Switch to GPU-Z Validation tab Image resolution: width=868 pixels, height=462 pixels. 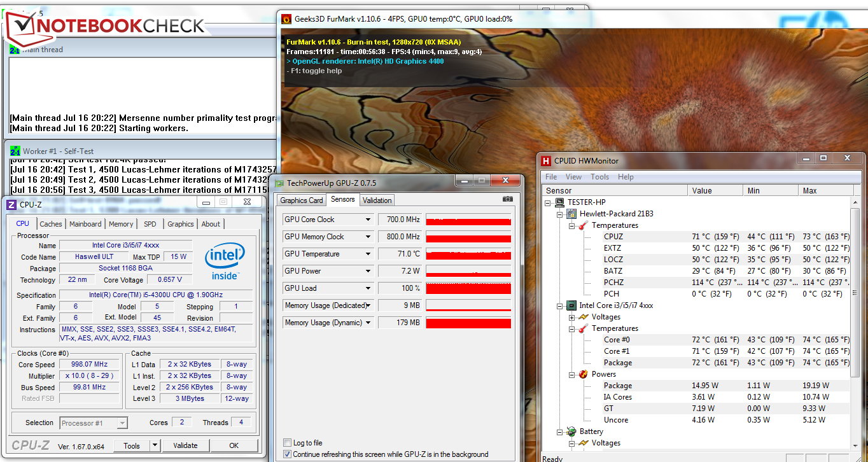click(x=377, y=200)
